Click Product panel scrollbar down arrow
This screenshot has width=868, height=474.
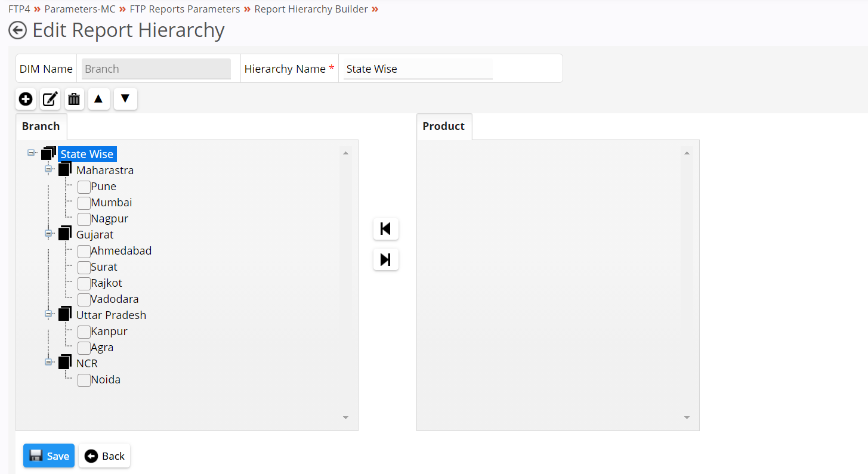687,418
